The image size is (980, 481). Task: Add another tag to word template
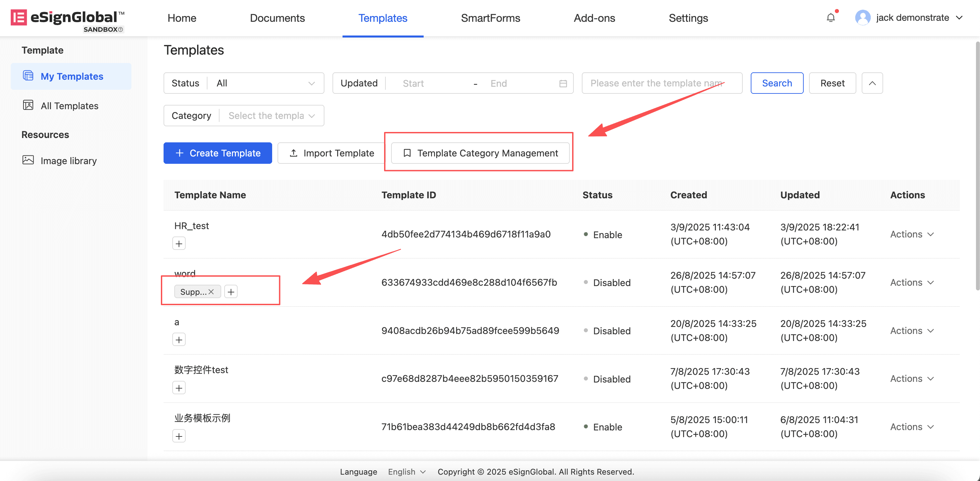(231, 292)
